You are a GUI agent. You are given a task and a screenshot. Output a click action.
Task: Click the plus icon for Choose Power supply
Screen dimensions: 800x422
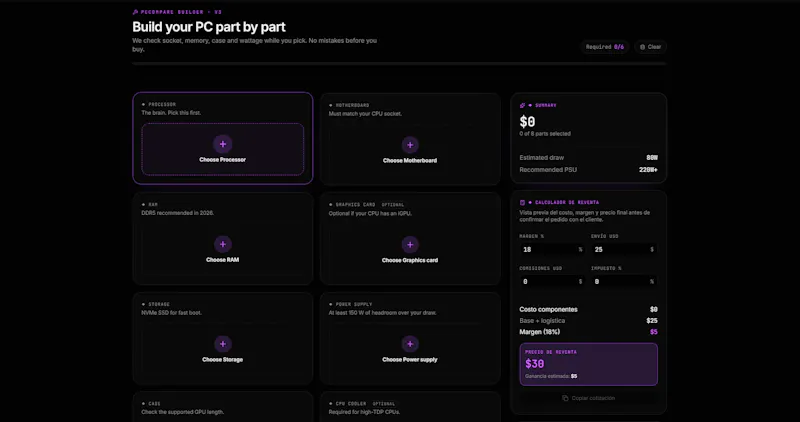coord(410,344)
